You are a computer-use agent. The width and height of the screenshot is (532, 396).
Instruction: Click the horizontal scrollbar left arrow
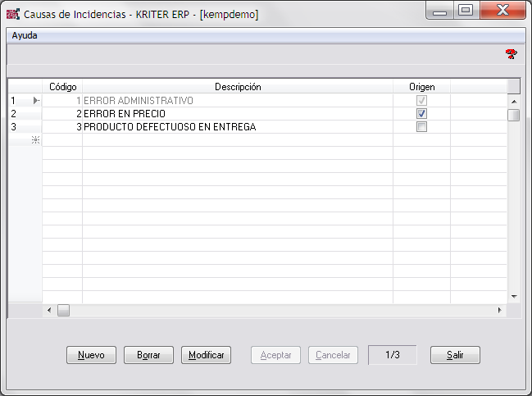[48, 311]
